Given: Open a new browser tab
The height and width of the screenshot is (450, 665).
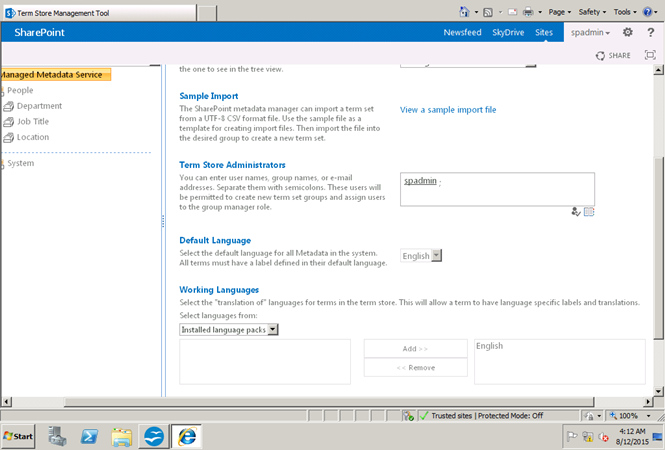Looking at the screenshot, I should pyautogui.click(x=207, y=13).
